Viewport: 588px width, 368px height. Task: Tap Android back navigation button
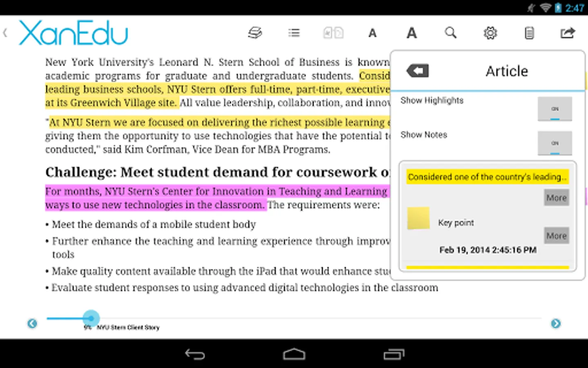point(195,354)
